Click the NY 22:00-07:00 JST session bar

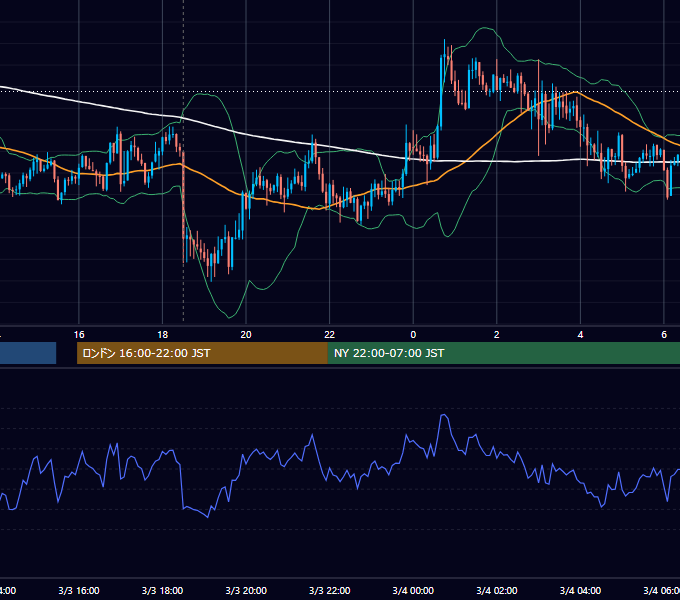(503, 353)
